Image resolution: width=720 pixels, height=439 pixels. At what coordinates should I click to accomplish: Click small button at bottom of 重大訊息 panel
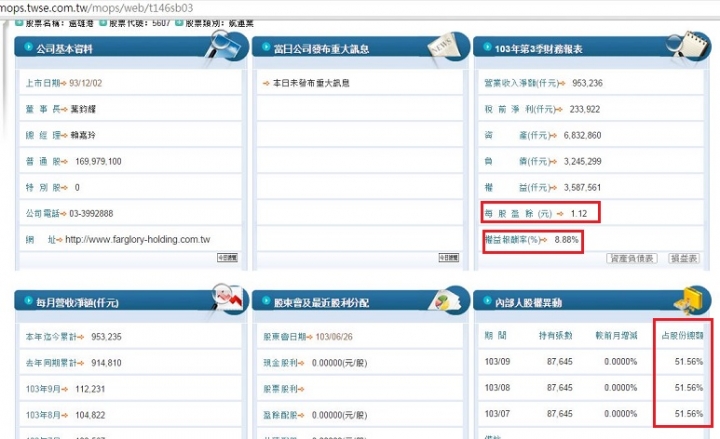tap(449, 258)
